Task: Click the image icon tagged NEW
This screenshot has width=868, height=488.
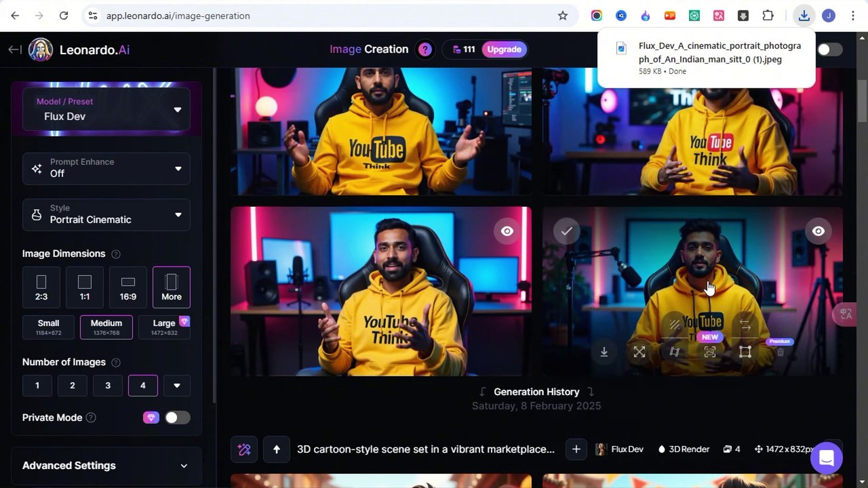Action: pyautogui.click(x=710, y=352)
